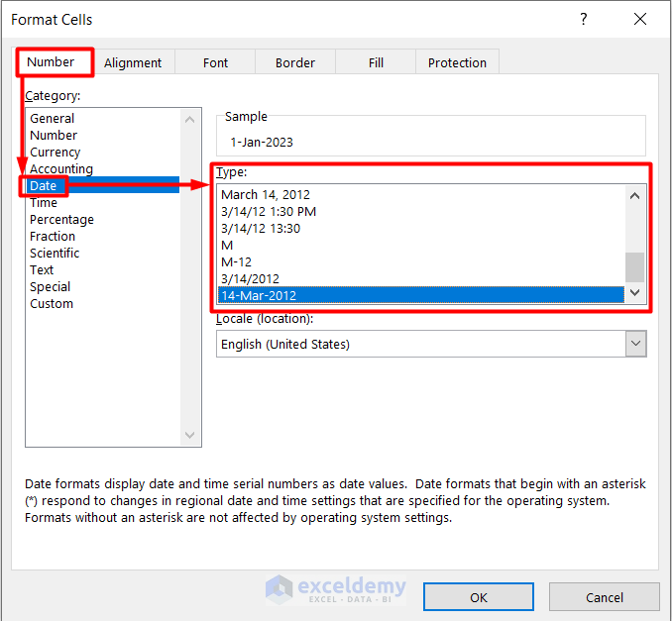Choose the 'M-12' date type
672x621 pixels.
(421, 261)
